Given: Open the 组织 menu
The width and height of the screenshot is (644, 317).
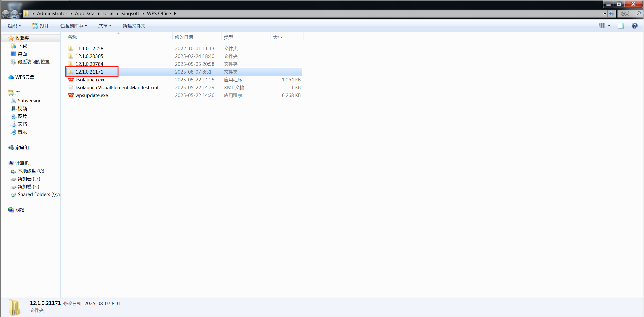Looking at the screenshot, I should point(14,26).
